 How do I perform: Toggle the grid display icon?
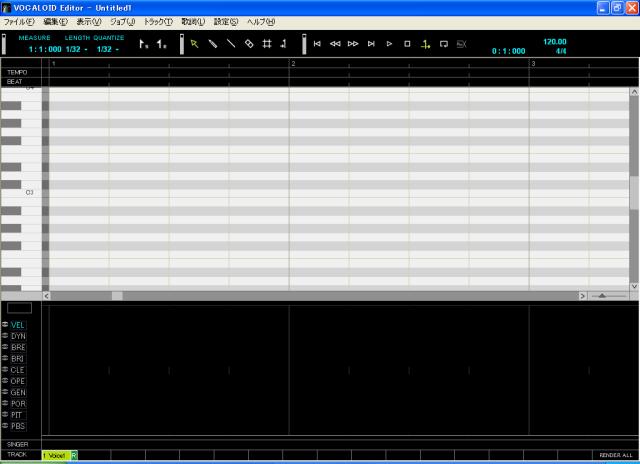coord(267,44)
